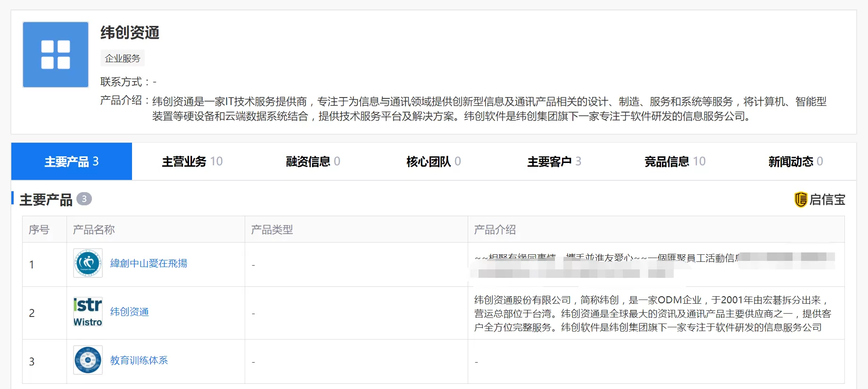Click the 企业服务 category tag
Viewport: 868px width, 389px height.
pos(123,58)
